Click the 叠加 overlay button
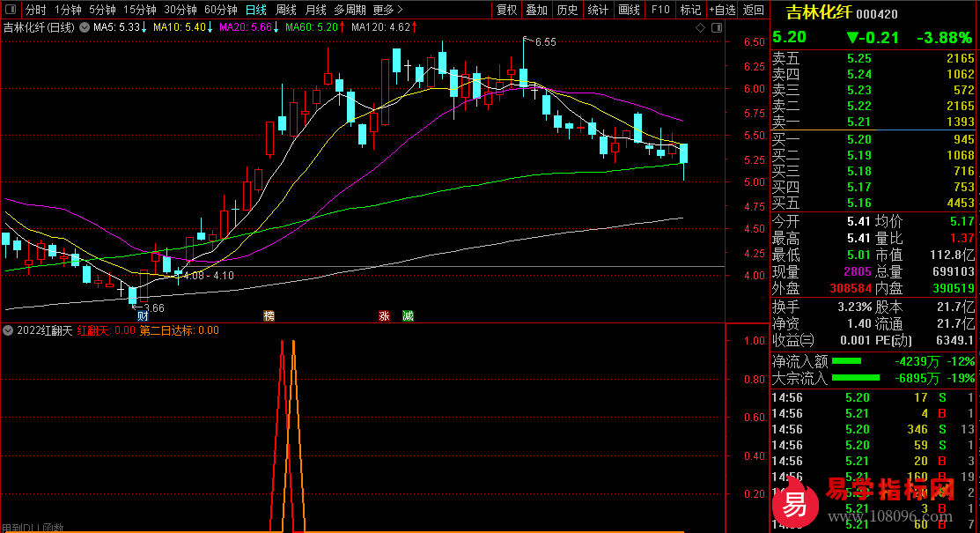 (536, 10)
